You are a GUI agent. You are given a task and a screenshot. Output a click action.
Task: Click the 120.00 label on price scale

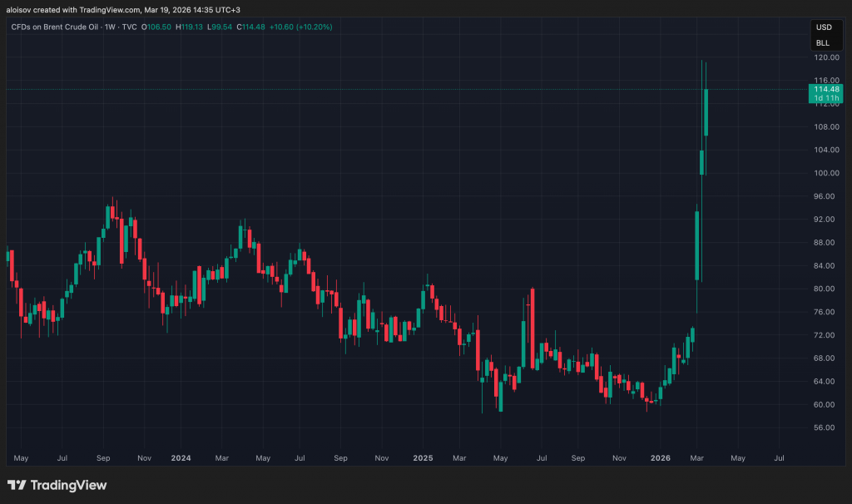click(825, 57)
